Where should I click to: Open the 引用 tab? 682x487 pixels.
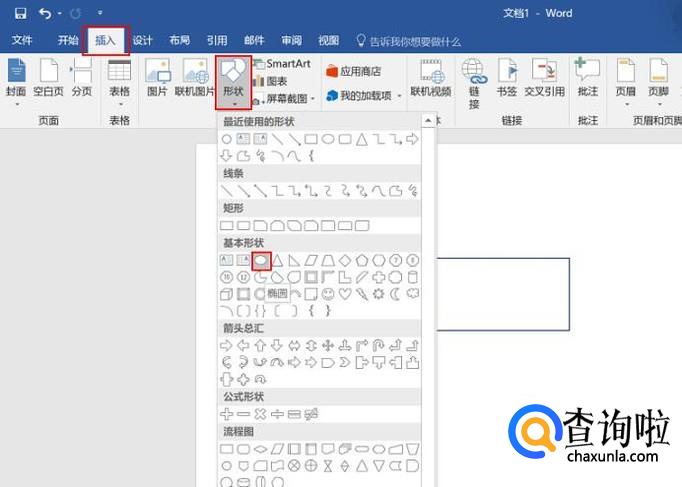pyautogui.click(x=217, y=40)
